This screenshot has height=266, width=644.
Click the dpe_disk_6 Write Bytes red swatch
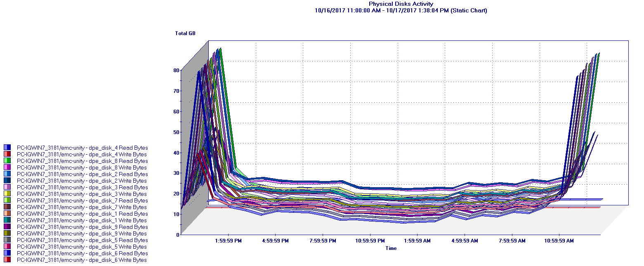7,260
